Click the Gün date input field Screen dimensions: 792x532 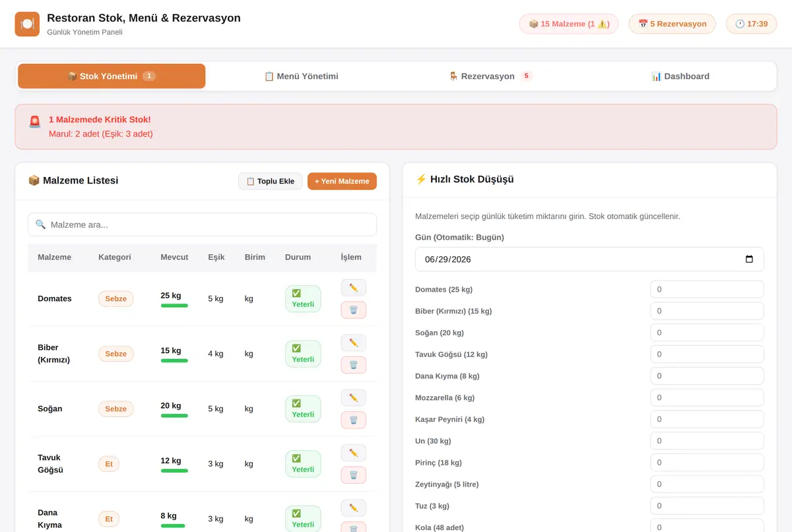click(x=589, y=259)
